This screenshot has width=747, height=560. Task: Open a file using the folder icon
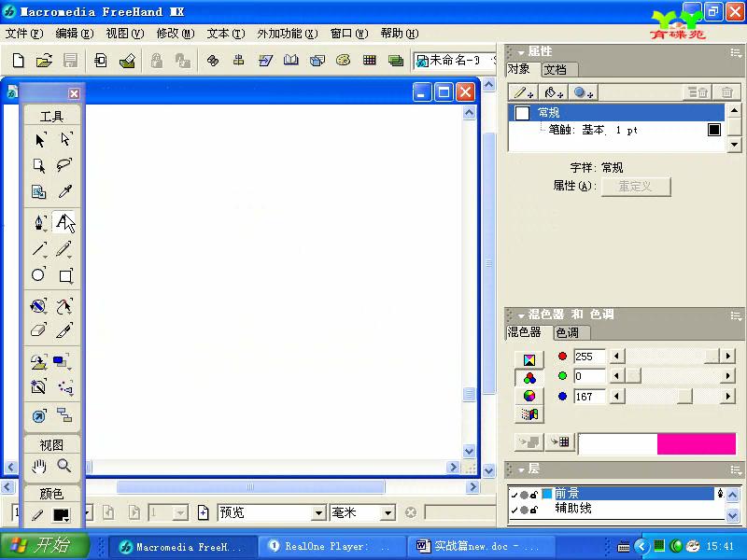coord(44,61)
